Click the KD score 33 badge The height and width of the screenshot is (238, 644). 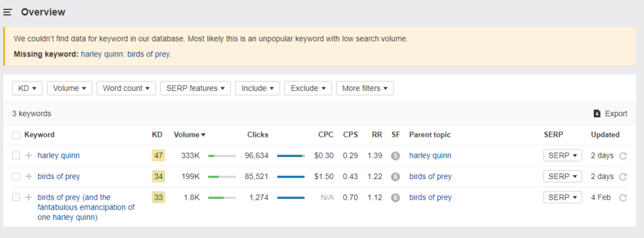pos(158,197)
